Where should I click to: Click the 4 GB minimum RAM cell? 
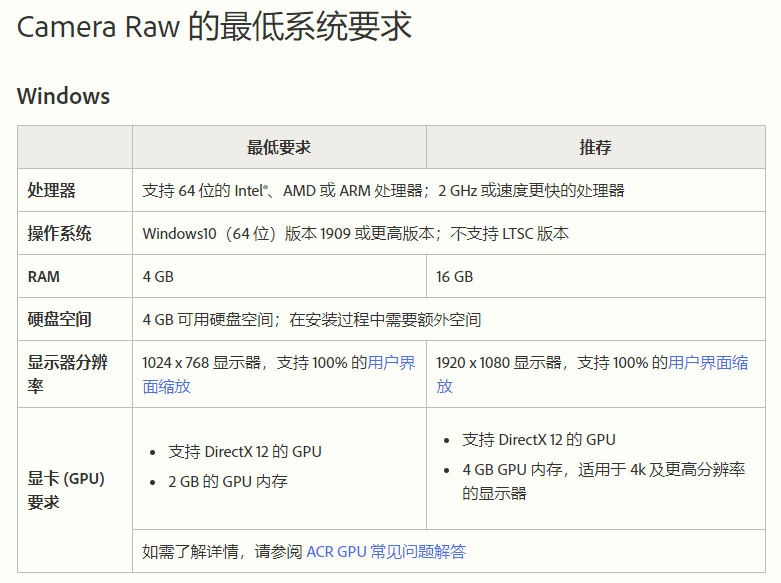pos(158,277)
